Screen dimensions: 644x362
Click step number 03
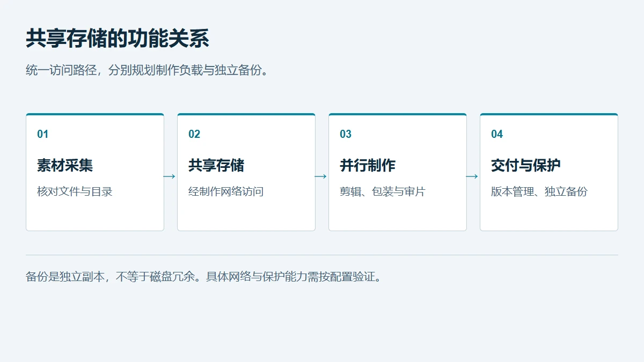[x=346, y=134]
